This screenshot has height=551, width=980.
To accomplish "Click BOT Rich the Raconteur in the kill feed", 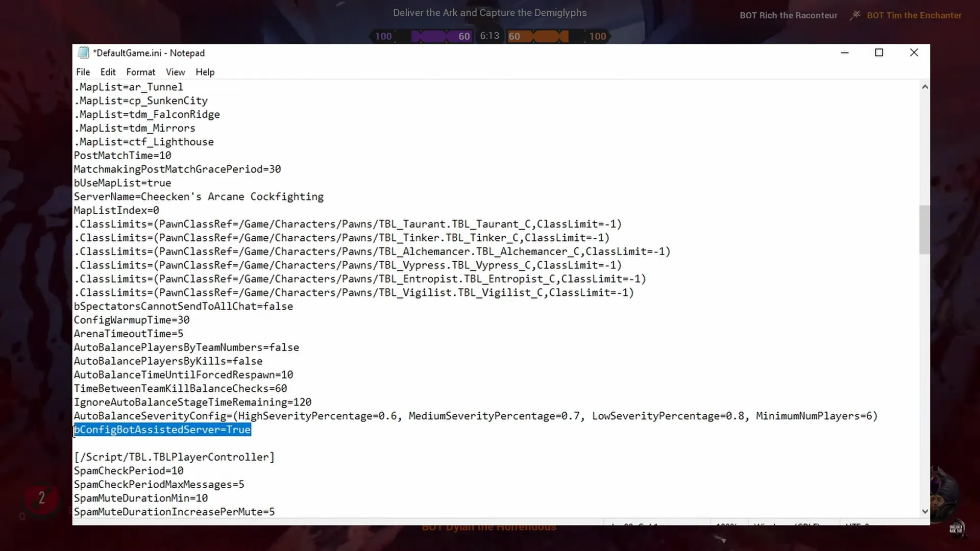I will (x=789, y=15).
